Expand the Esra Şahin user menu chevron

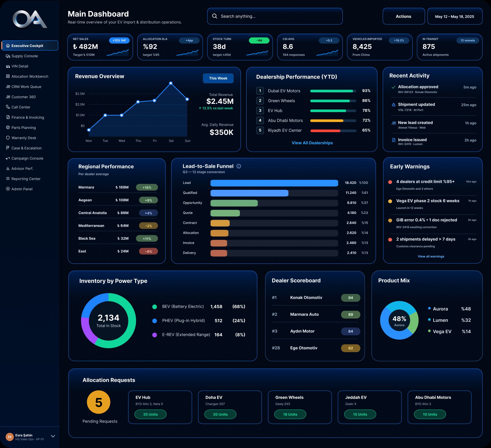(53, 436)
